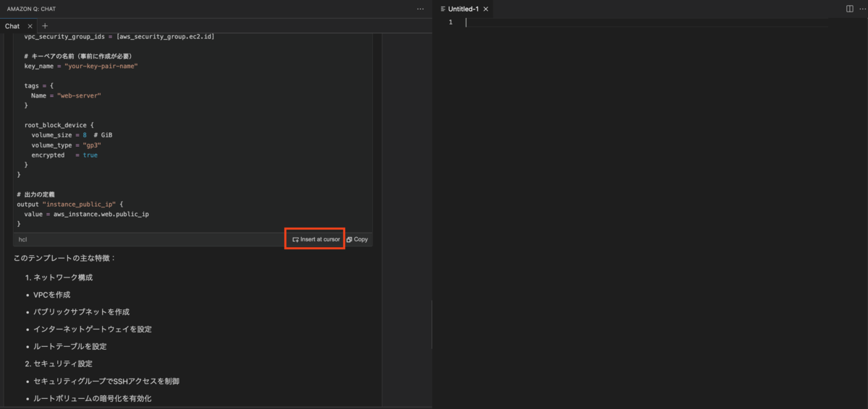
Task: Click the encrypted true value
Action: tap(90, 155)
